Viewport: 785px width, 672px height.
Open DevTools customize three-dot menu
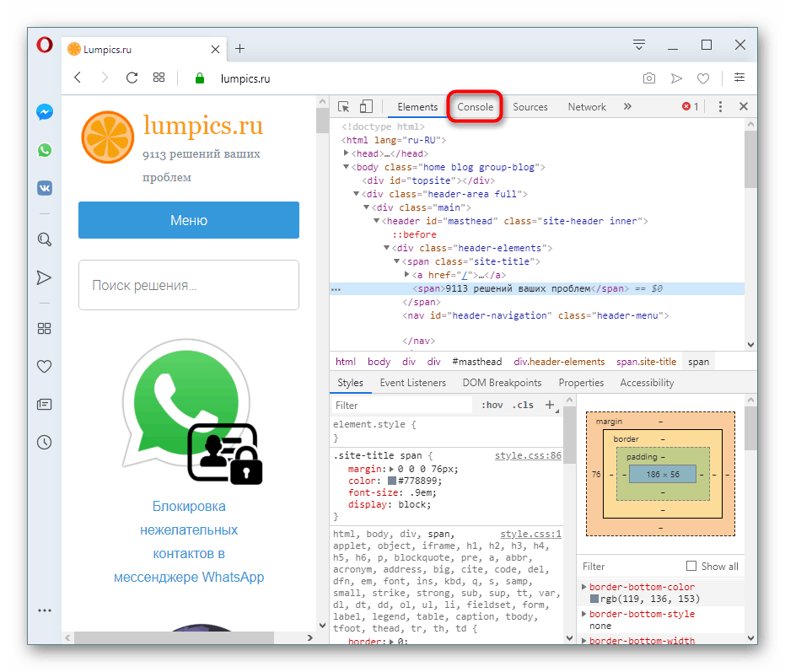pyautogui.click(x=720, y=106)
